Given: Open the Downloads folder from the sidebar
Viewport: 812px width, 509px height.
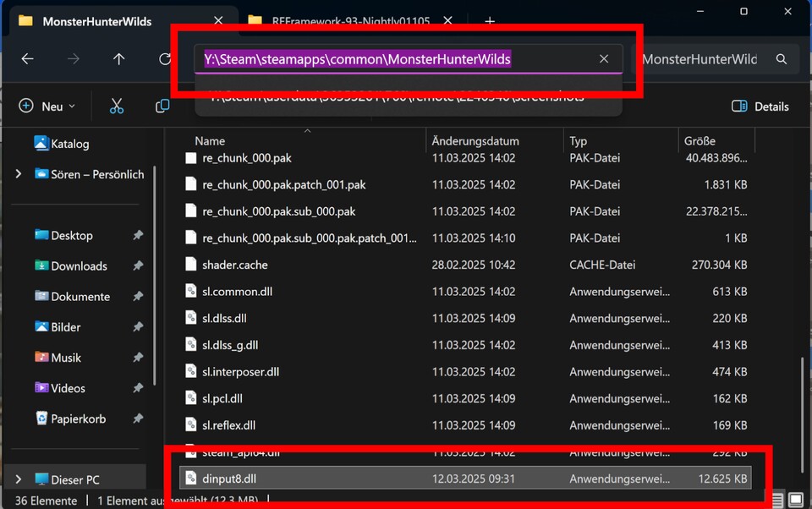Looking at the screenshot, I should click(x=78, y=265).
